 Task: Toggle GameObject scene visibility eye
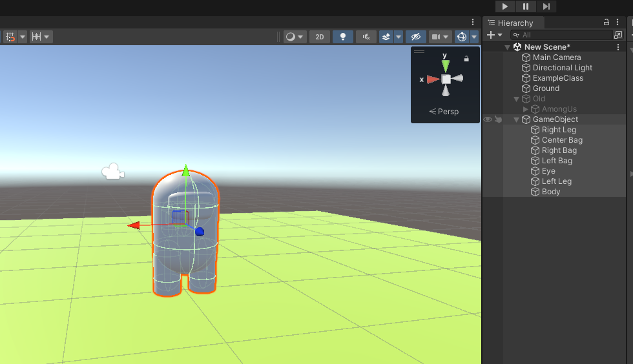488,119
